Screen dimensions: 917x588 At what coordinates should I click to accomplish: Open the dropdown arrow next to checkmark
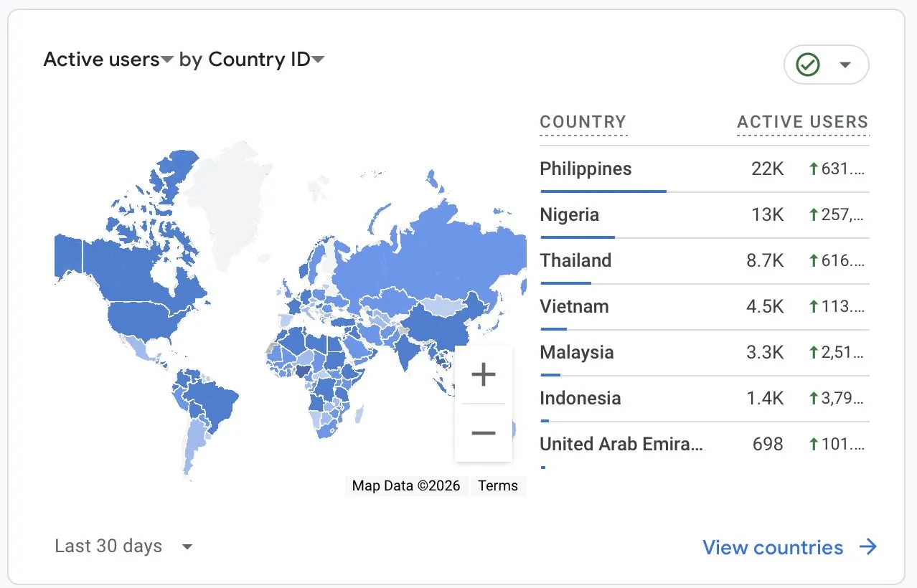pyautogui.click(x=845, y=65)
